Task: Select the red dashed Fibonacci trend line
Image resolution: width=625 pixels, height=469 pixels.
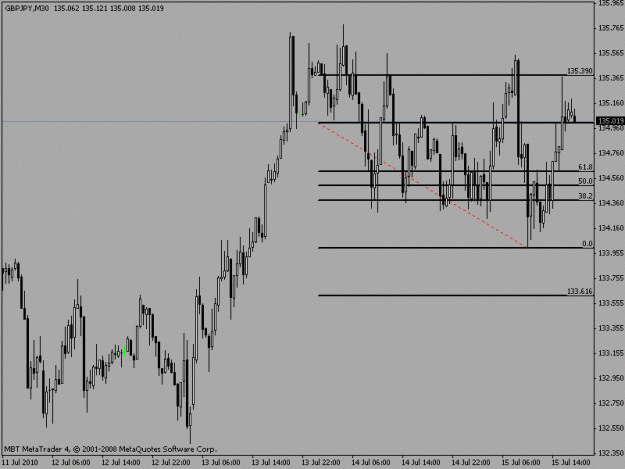Action: pos(423,185)
